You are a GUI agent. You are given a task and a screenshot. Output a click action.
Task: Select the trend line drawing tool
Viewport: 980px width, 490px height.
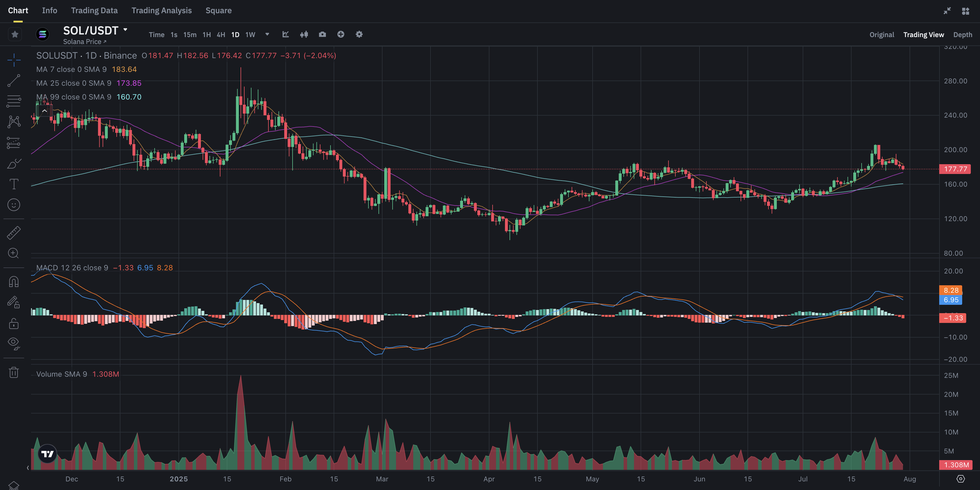[14, 80]
